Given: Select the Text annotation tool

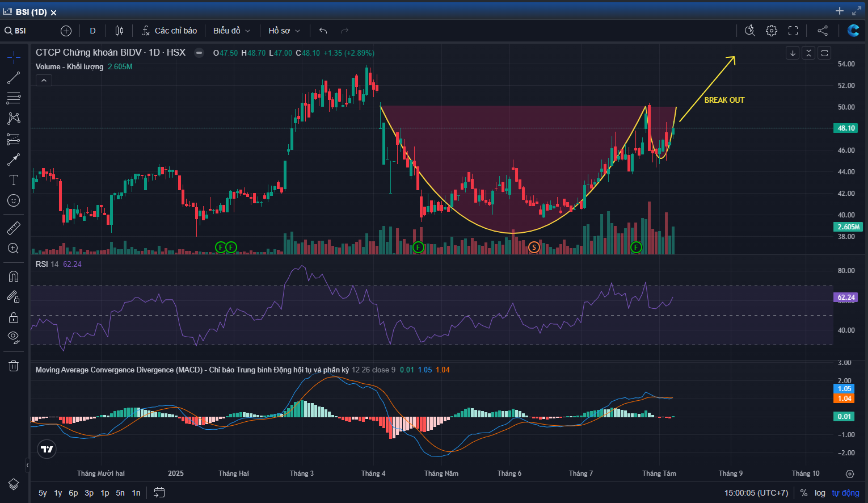Looking at the screenshot, I should (x=14, y=180).
